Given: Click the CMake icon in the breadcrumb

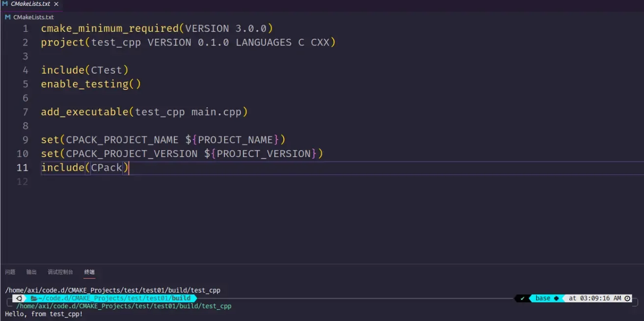Looking at the screenshot, I should pos(7,17).
